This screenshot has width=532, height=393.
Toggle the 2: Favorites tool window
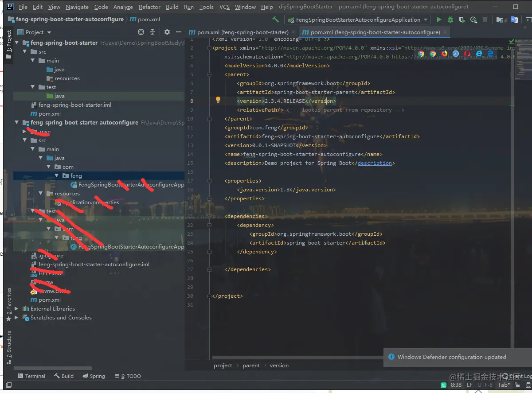8,304
